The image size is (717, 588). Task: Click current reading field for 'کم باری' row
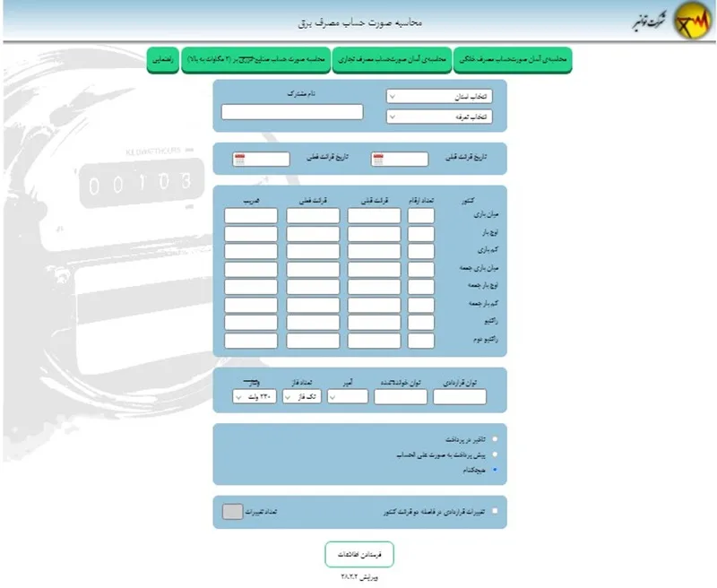point(313,252)
